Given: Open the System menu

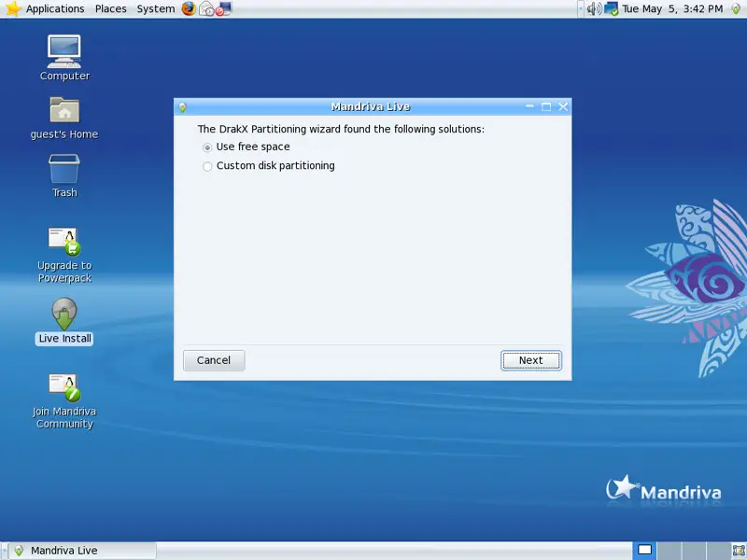Looking at the screenshot, I should [x=156, y=8].
